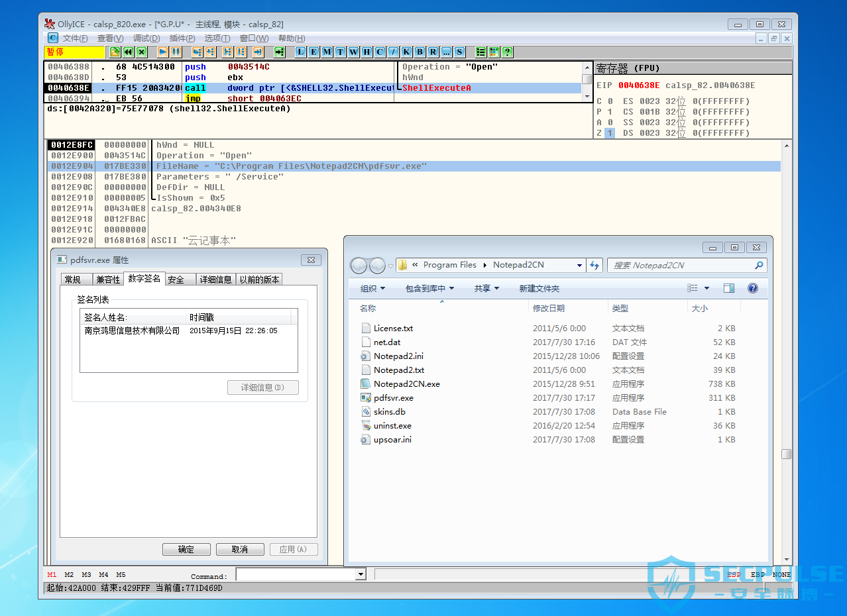Click 新建文件夹 in Explorer toolbar

click(539, 289)
